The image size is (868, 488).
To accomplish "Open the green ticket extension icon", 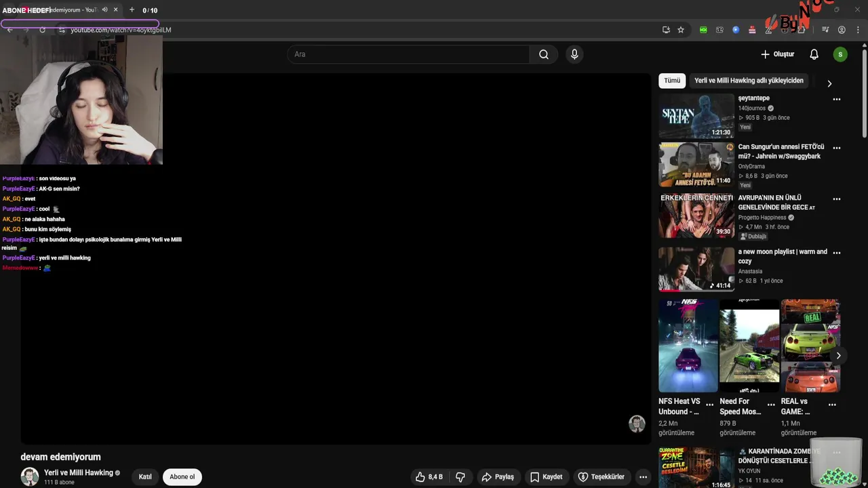I will coord(703,30).
